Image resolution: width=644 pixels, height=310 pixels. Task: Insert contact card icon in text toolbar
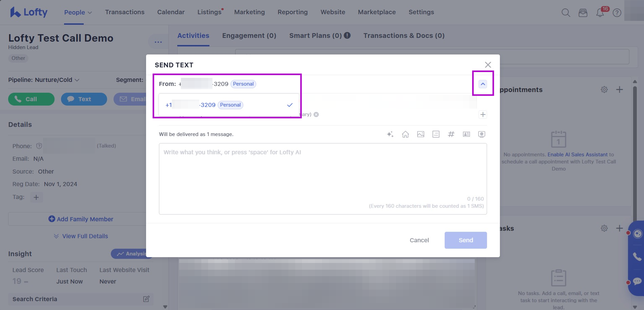(x=466, y=134)
